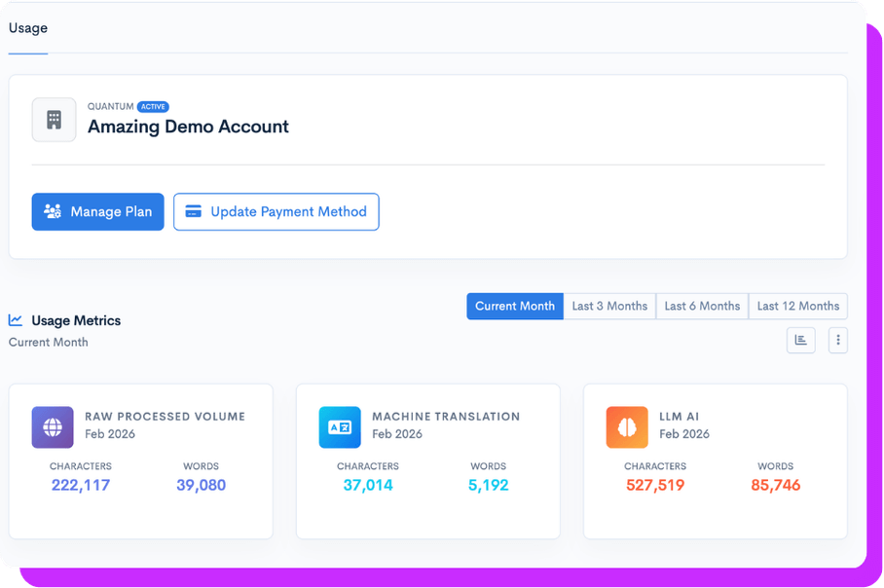Click the 527,519 characters value on LLM AI

click(x=654, y=483)
